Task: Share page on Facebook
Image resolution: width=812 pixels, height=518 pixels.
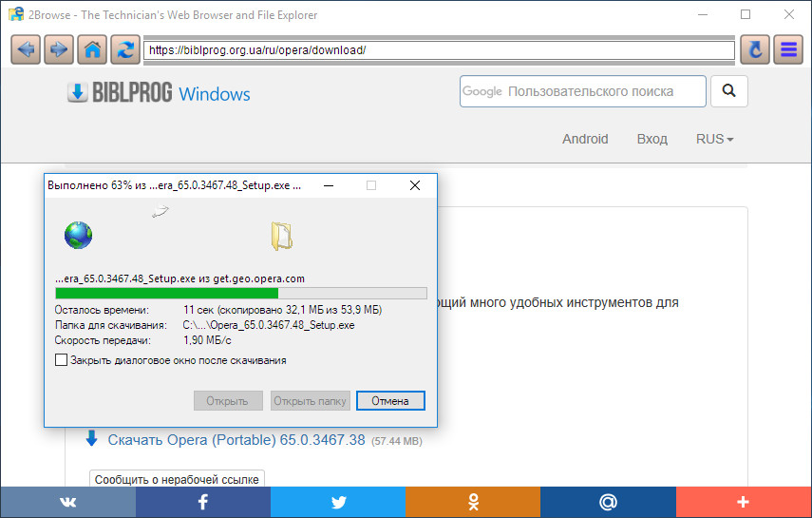Action: point(203,502)
